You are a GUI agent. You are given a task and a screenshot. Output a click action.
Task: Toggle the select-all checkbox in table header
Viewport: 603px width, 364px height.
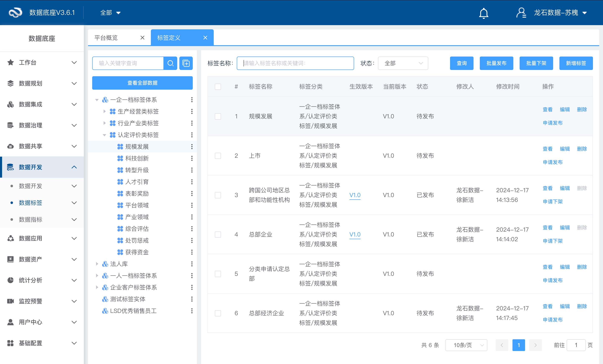pos(218,86)
